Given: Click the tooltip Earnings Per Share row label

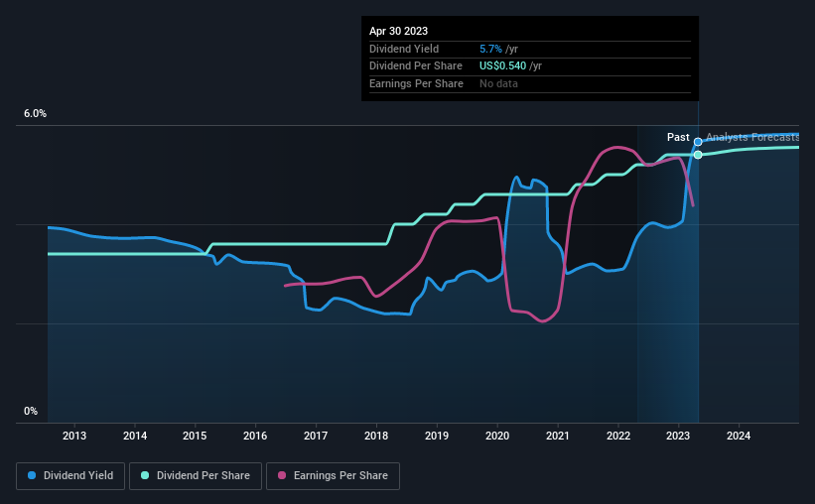Looking at the screenshot, I should point(416,83).
